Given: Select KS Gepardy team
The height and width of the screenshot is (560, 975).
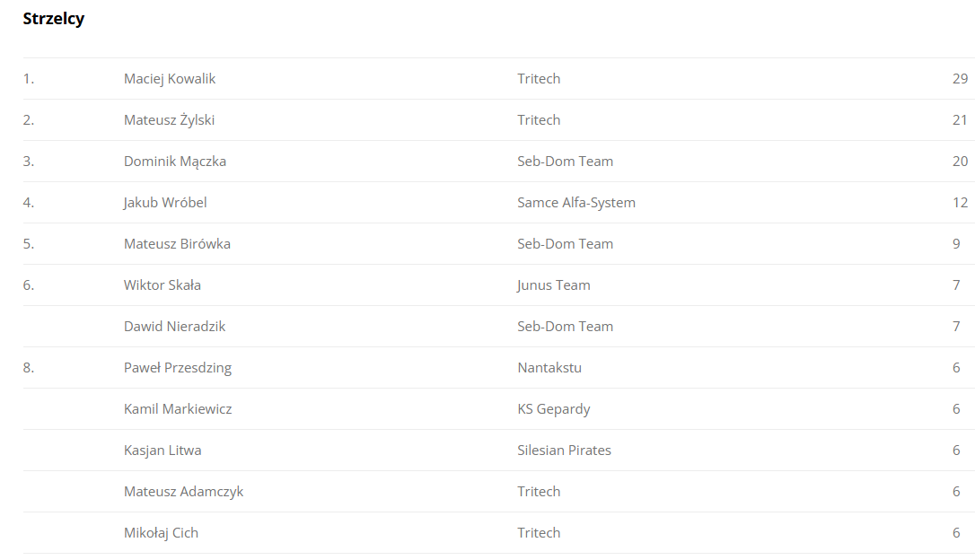Looking at the screenshot, I should point(553,409).
